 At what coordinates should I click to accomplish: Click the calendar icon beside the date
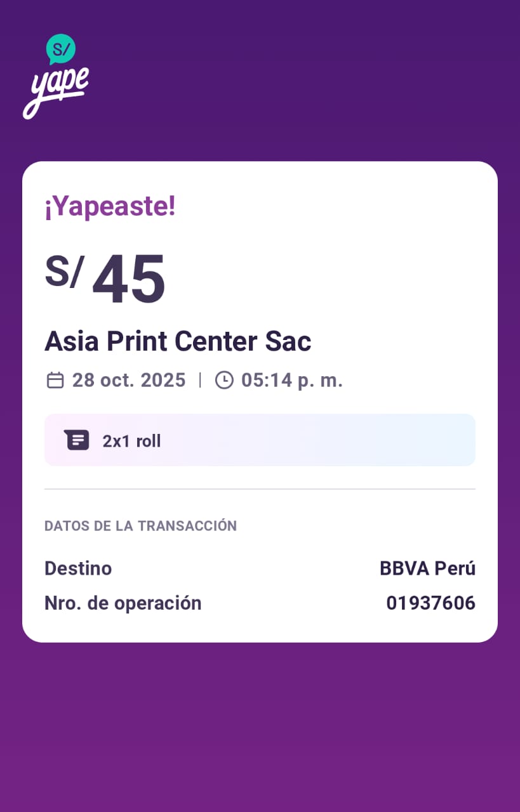55,380
